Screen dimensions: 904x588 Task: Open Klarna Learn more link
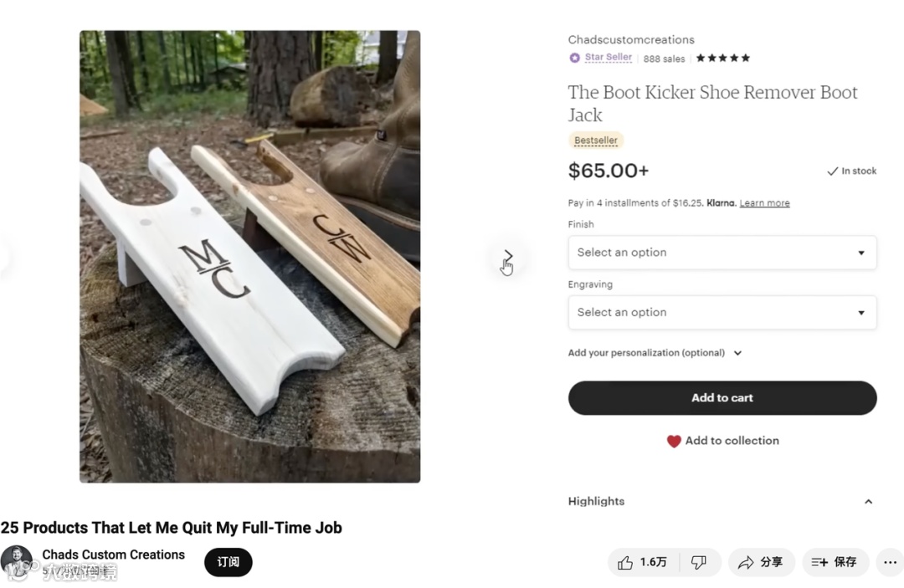click(764, 203)
